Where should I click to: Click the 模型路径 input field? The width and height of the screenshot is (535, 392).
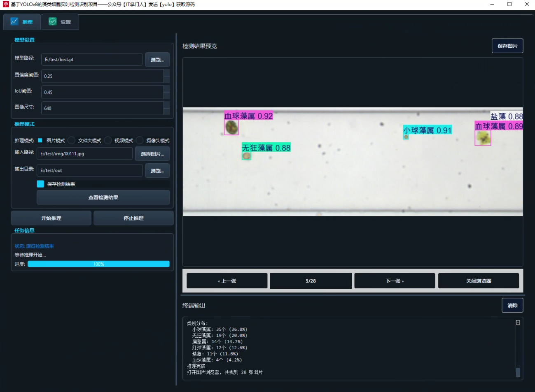(92, 60)
